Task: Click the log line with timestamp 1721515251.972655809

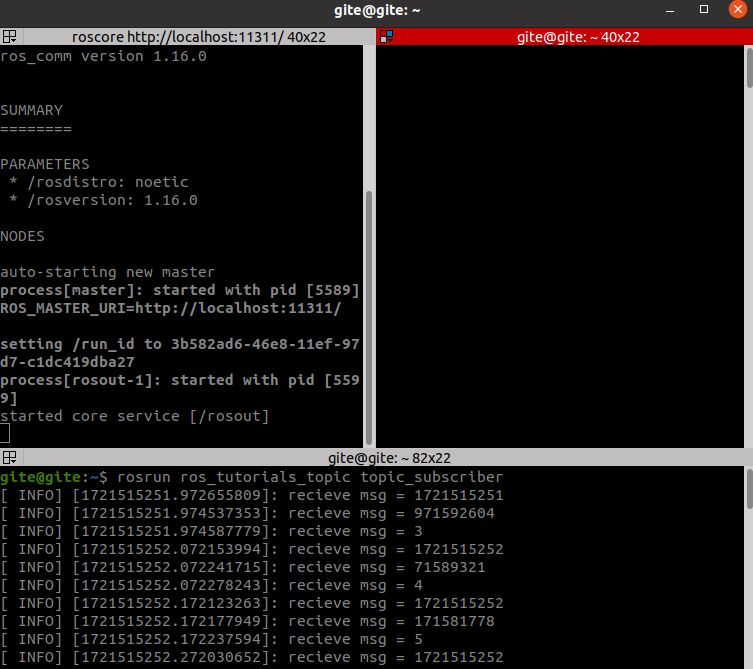Action: click(x=252, y=495)
